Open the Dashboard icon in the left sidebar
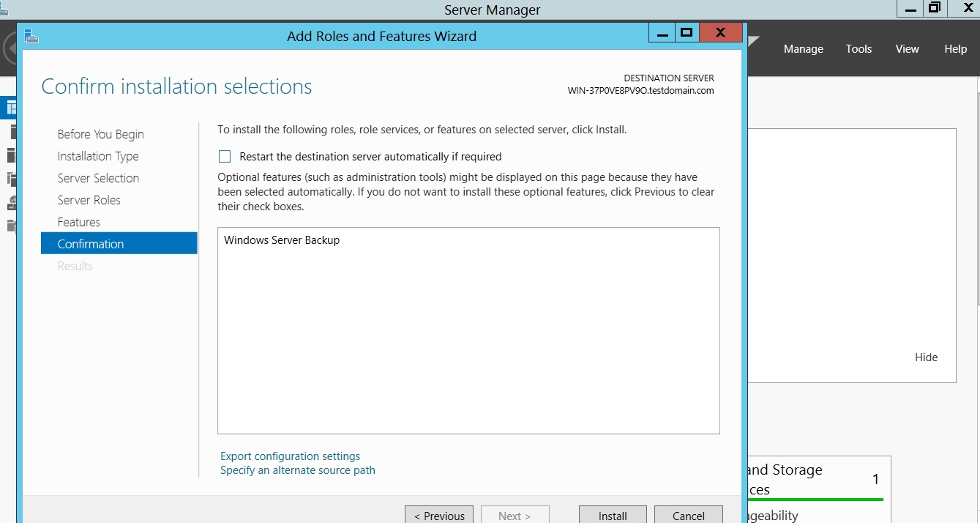Screen dimensions: 980x523 10,108
